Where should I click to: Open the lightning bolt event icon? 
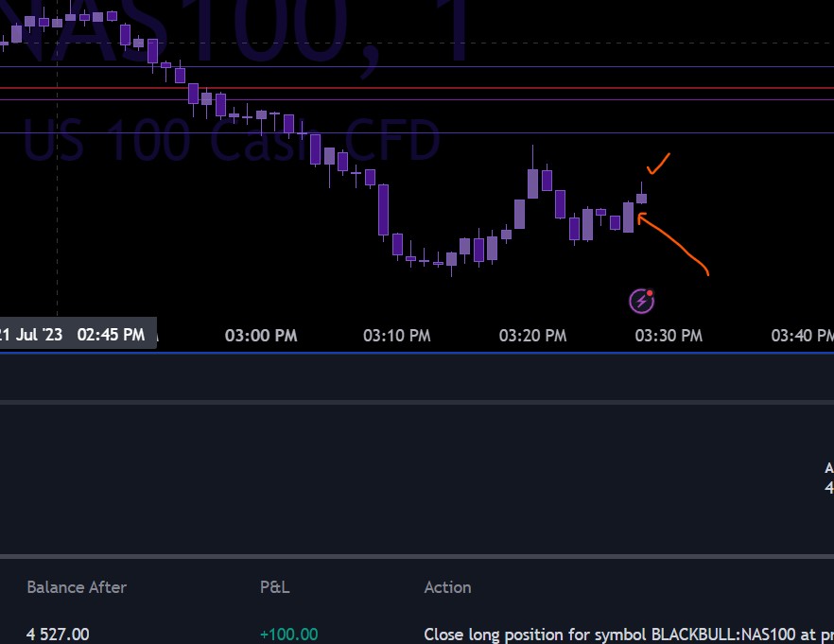pyautogui.click(x=641, y=302)
